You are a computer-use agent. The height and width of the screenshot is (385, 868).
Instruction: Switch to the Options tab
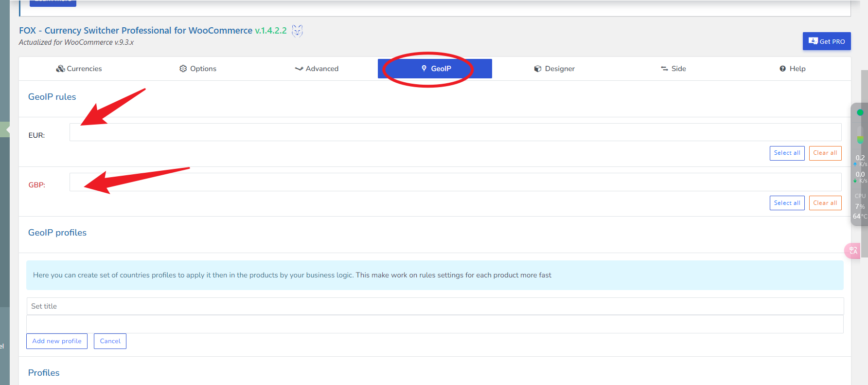tap(197, 69)
